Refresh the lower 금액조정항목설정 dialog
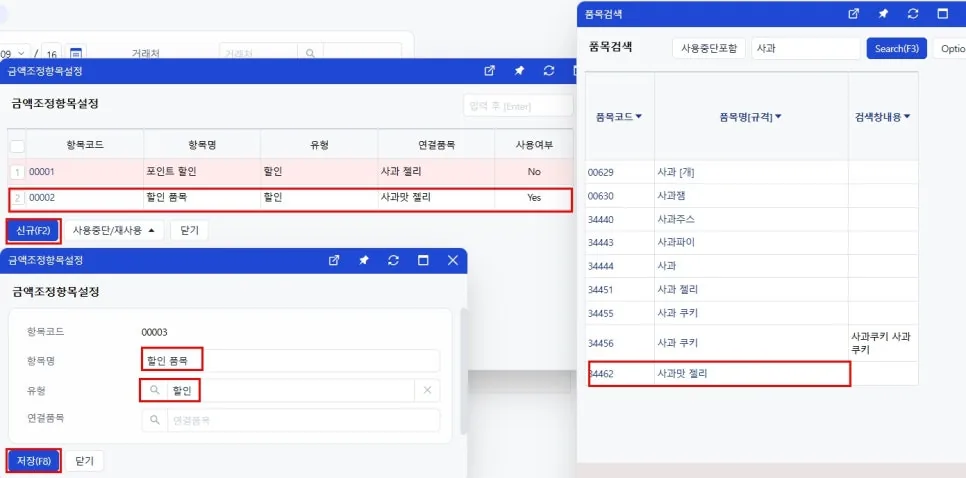The width and height of the screenshot is (966, 478). 393,261
